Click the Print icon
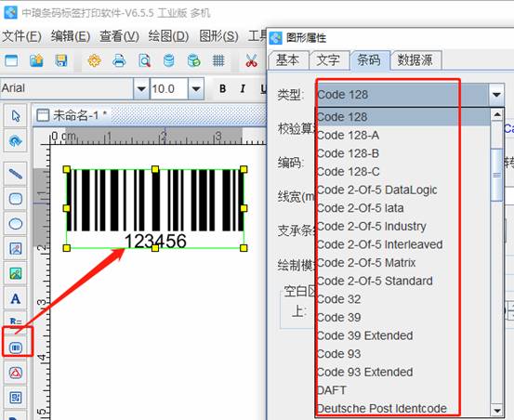 pos(119,61)
